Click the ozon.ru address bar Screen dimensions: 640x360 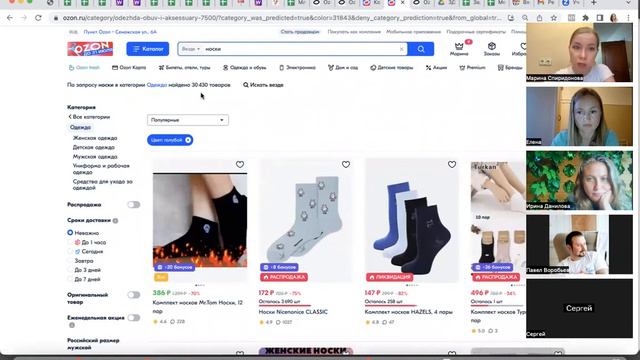282,18
